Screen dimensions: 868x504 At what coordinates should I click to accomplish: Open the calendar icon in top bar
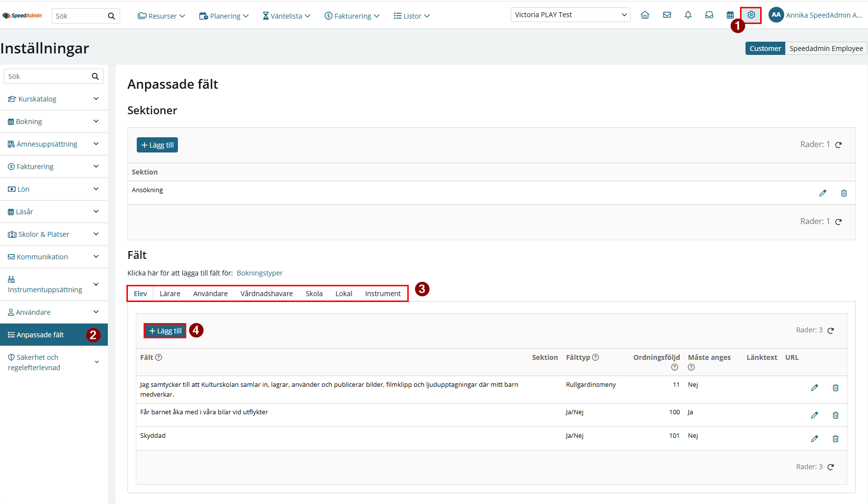pos(730,15)
